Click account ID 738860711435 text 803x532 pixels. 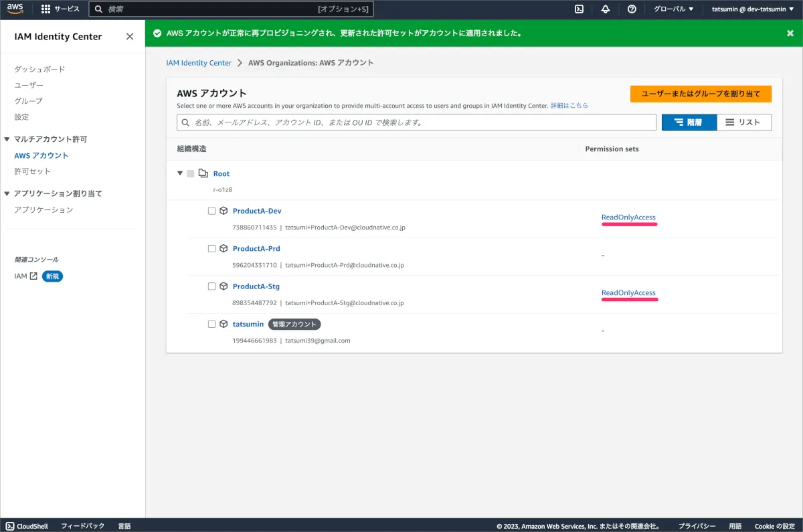tap(254, 228)
